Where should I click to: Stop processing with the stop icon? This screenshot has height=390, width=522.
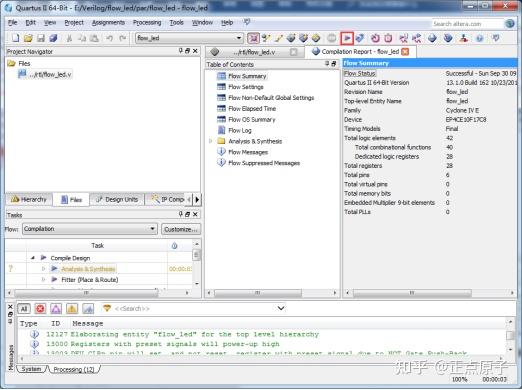tap(331, 38)
